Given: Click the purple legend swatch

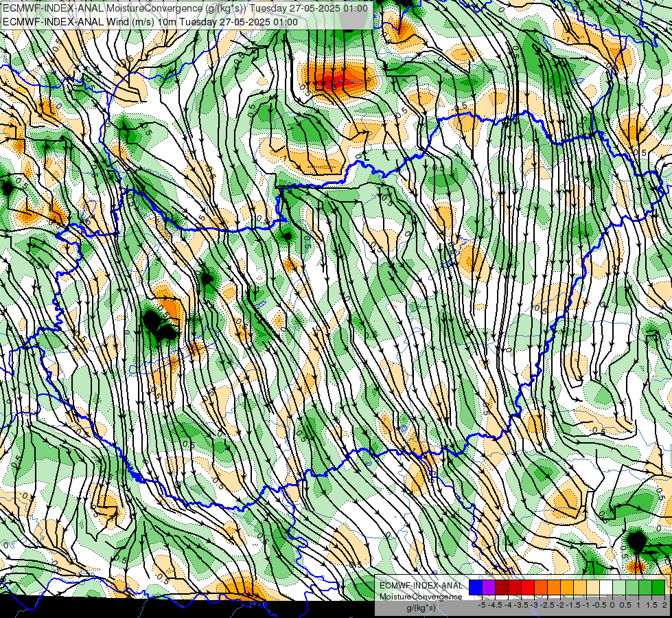Looking at the screenshot, I should pyautogui.click(x=489, y=587).
